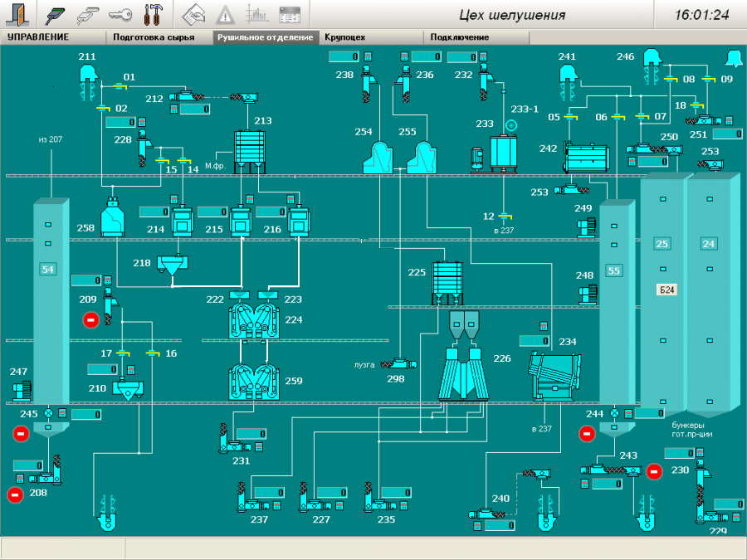Click red stop indicator beside elevator 209

[x=91, y=320]
